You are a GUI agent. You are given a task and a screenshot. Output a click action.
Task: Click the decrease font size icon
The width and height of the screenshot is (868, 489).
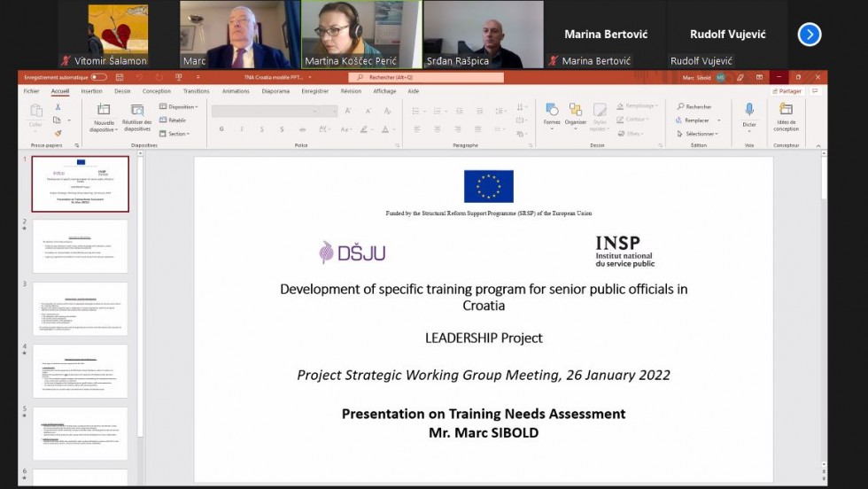(368, 111)
